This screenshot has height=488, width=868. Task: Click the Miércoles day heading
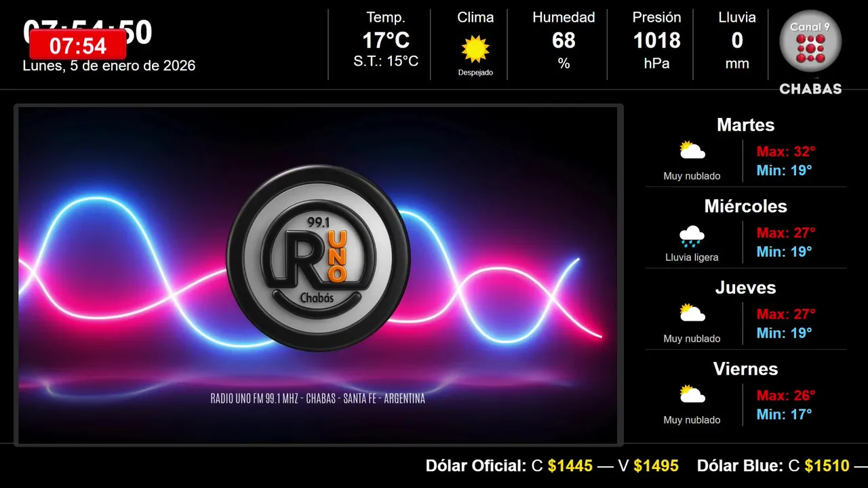click(745, 206)
